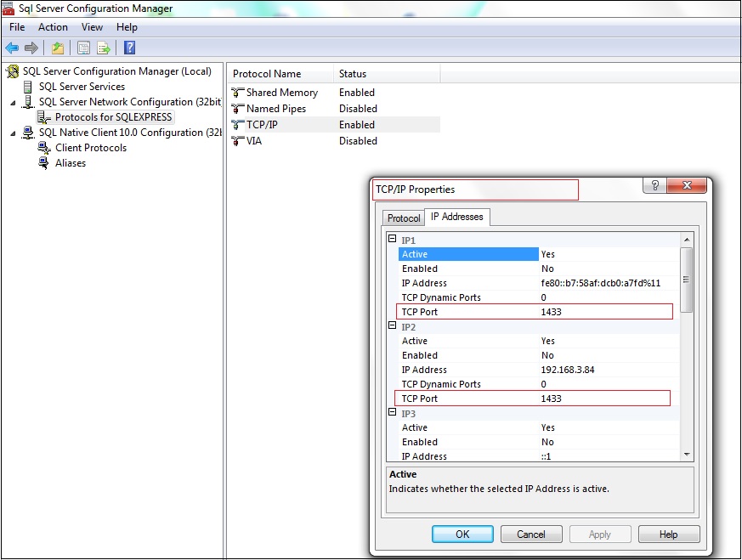Click the VIA protocol icon
This screenshot has height=560, width=742.
tap(237, 140)
